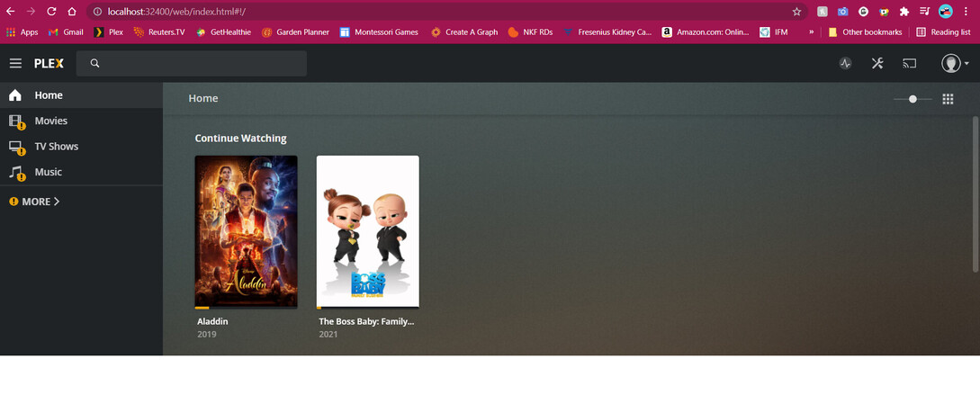The height and width of the screenshot is (413, 980).
Task: Open the Create A Graph bookmark
Action: click(464, 31)
